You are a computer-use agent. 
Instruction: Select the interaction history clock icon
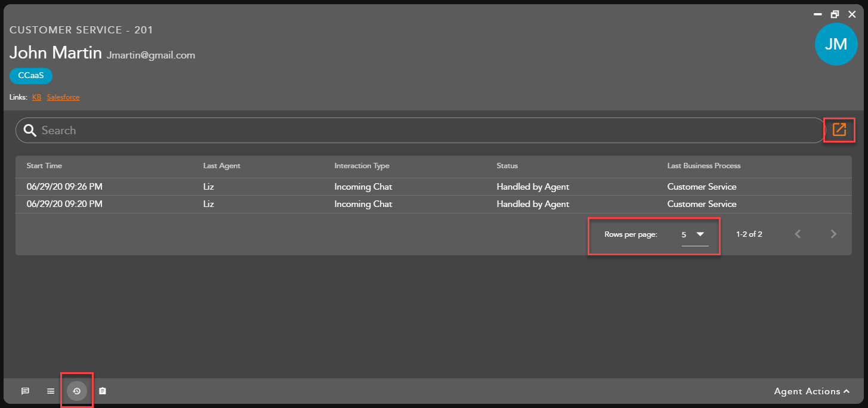coord(77,391)
